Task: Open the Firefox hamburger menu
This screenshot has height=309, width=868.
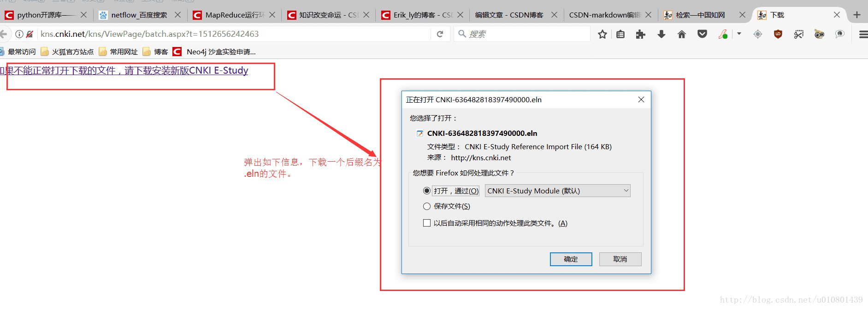Action: click(863, 34)
